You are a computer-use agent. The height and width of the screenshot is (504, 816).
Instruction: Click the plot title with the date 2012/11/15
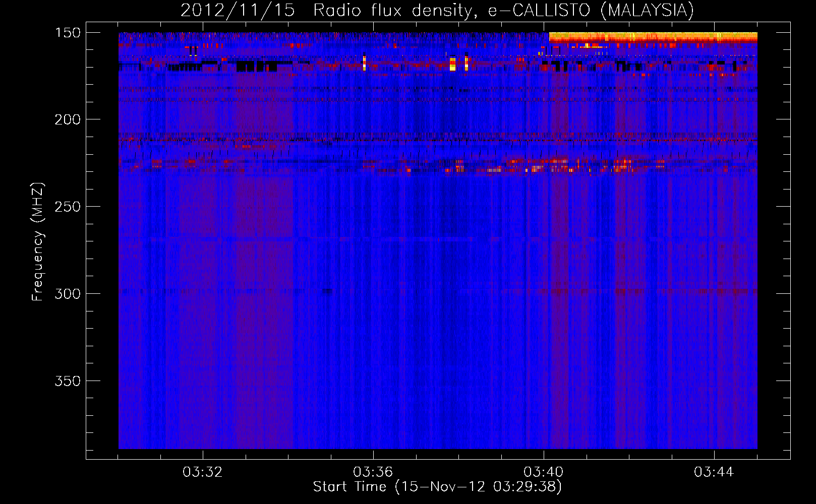click(x=437, y=10)
